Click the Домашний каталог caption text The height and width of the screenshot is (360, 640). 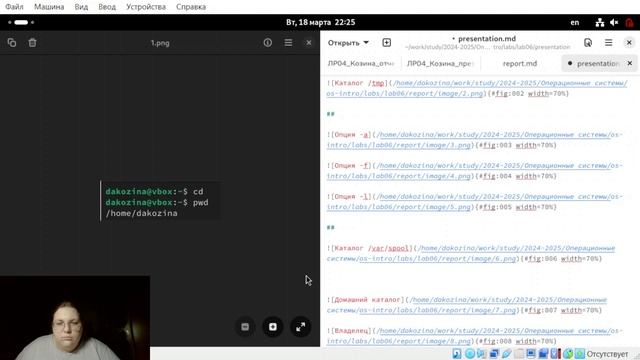tap(367, 300)
